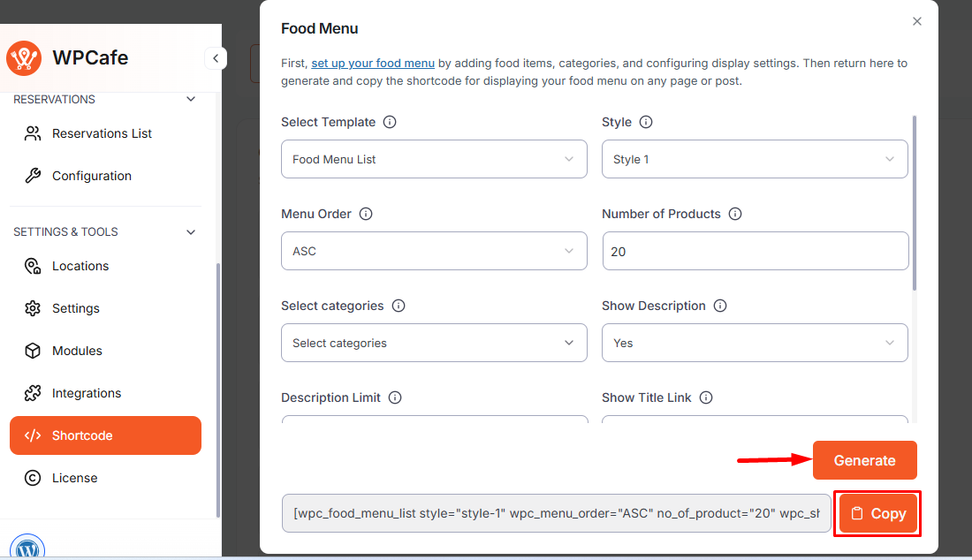Expand the ASC menu order dropdown
972x560 pixels.
pos(434,251)
